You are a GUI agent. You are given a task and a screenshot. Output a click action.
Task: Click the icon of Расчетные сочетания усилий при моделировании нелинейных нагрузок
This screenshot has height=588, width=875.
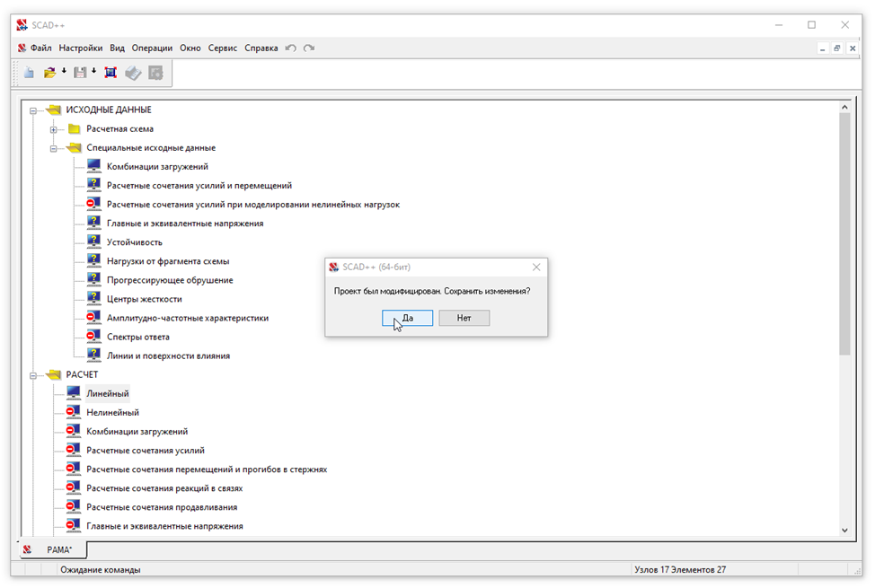(x=93, y=204)
